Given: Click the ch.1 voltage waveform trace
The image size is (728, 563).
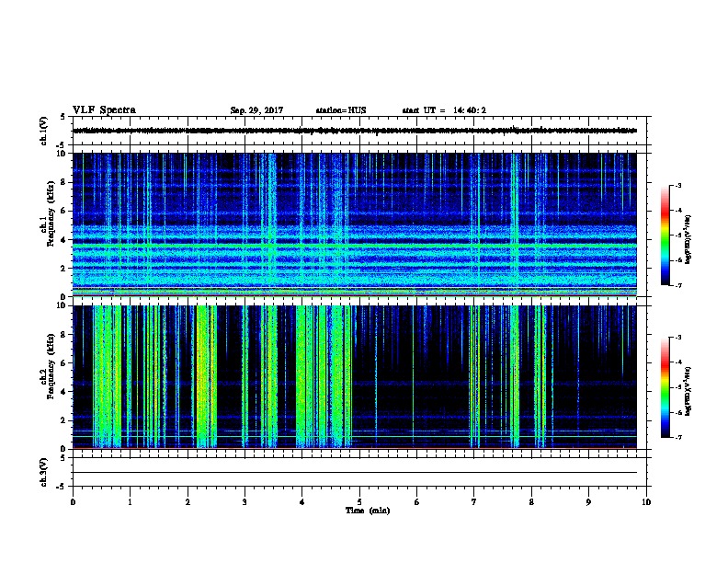Looking at the screenshot, I should (355, 131).
